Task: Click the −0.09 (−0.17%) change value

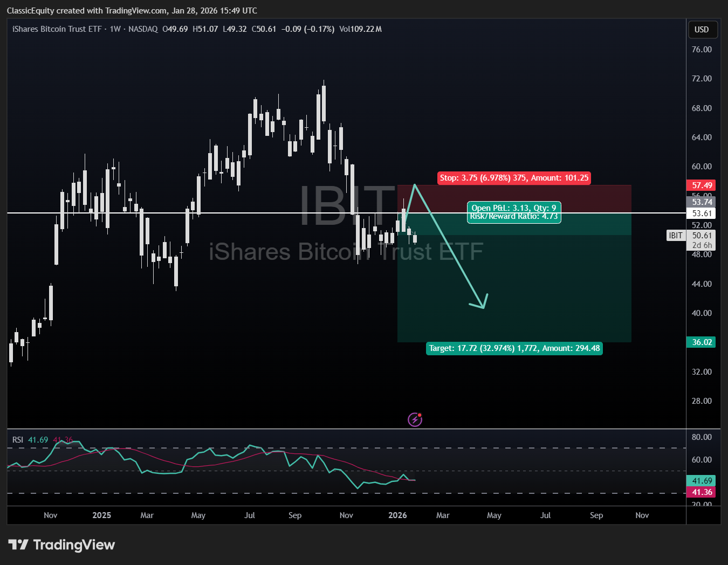Action: (x=308, y=29)
